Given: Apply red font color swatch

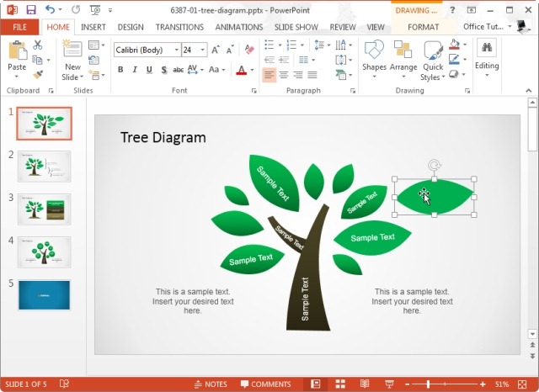Looking at the screenshot, I should (242, 70).
